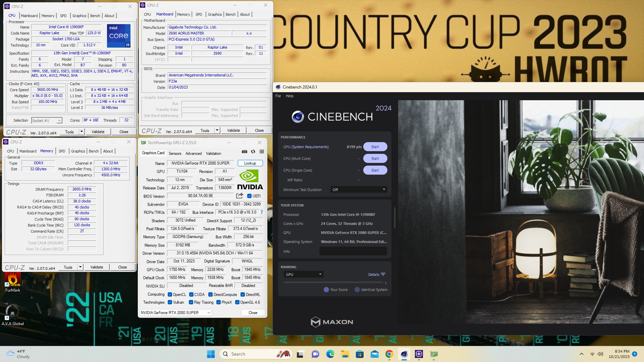The image size is (644, 362).
Task: Share the BIOS version with export icon
Action: (239, 196)
